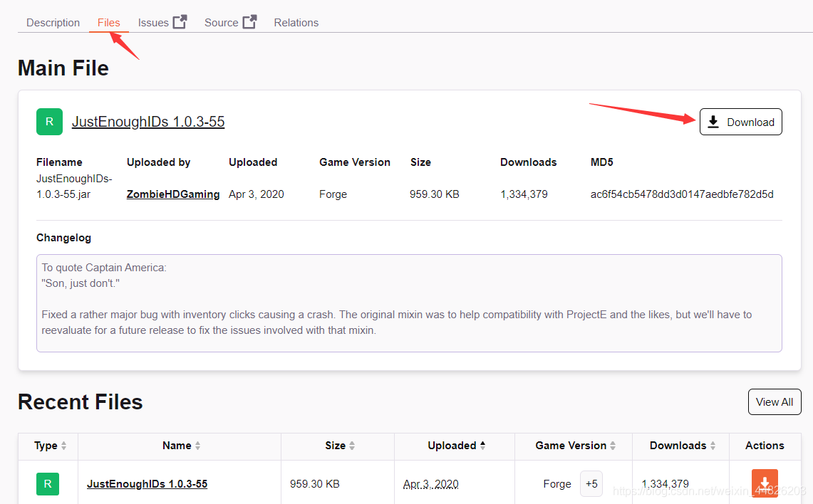Open JustEnoughIDs 1.0.3-55 in Recent Files table
Image resolution: width=813 pixels, height=504 pixels.
coord(147,484)
